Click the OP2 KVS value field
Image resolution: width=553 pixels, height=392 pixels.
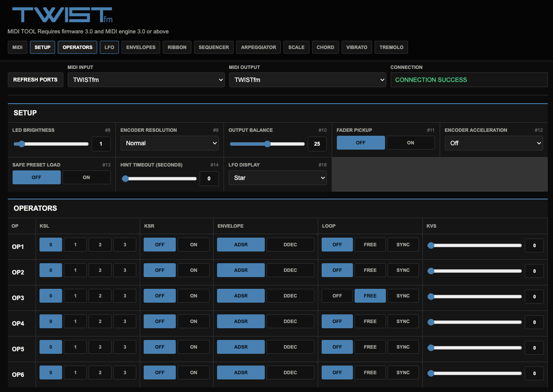pos(534,271)
